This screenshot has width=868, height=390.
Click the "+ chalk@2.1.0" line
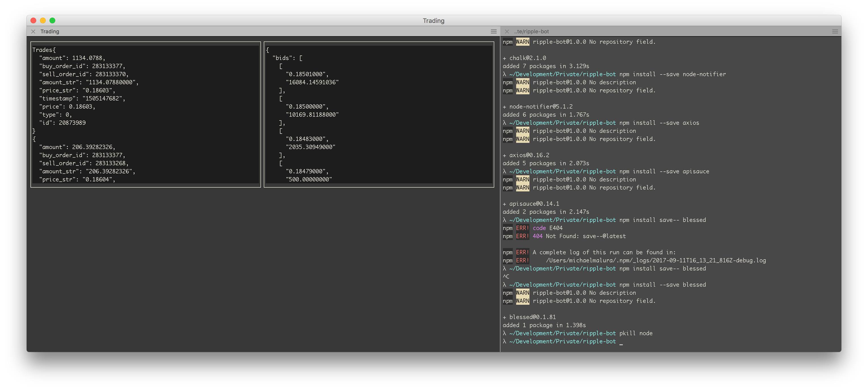(524, 58)
